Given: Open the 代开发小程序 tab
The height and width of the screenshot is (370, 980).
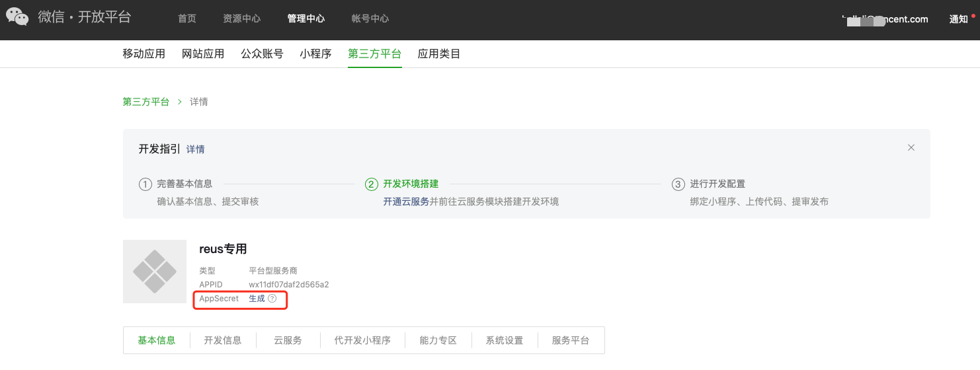Looking at the screenshot, I should [362, 340].
